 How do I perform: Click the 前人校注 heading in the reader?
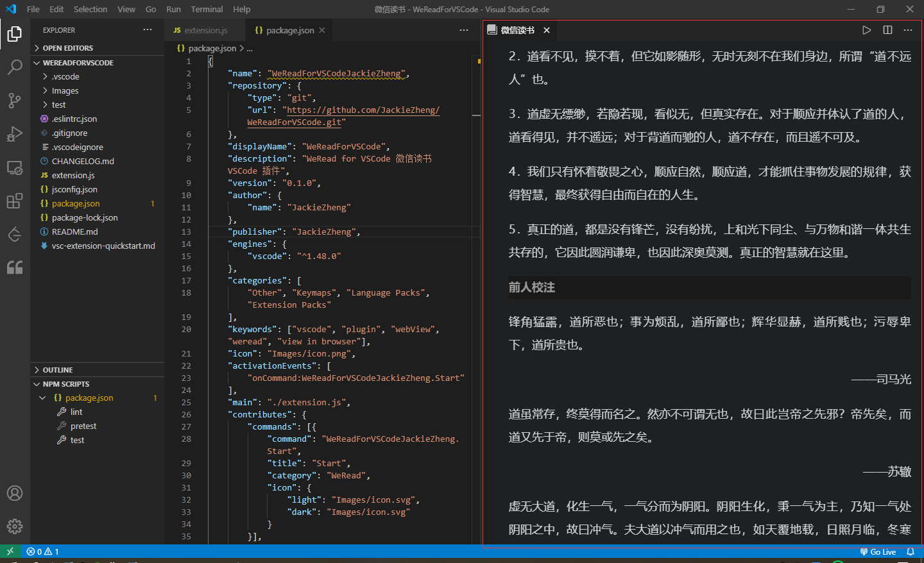[x=532, y=287]
